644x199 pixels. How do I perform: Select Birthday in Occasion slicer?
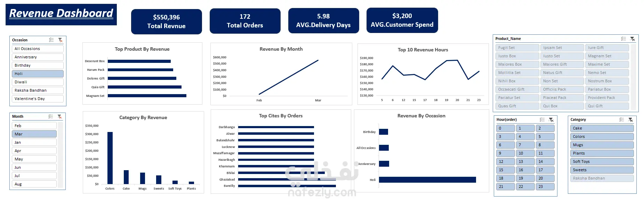tap(38, 65)
